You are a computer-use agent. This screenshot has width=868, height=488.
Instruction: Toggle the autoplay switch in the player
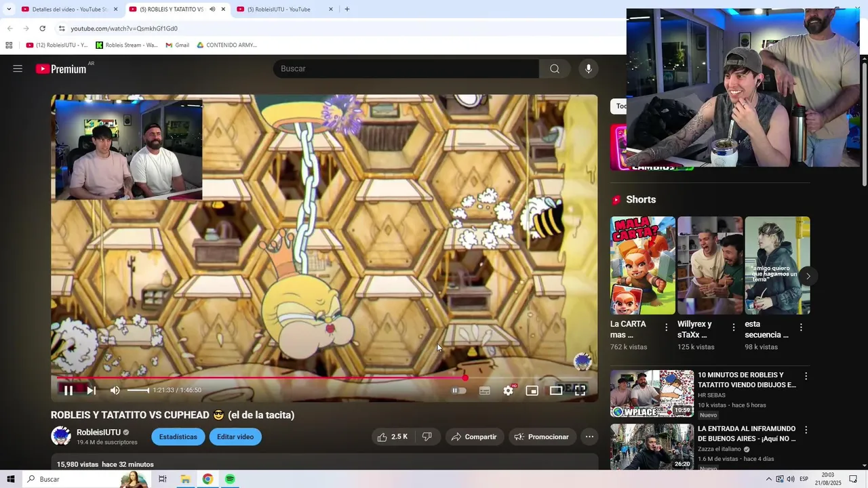click(459, 390)
